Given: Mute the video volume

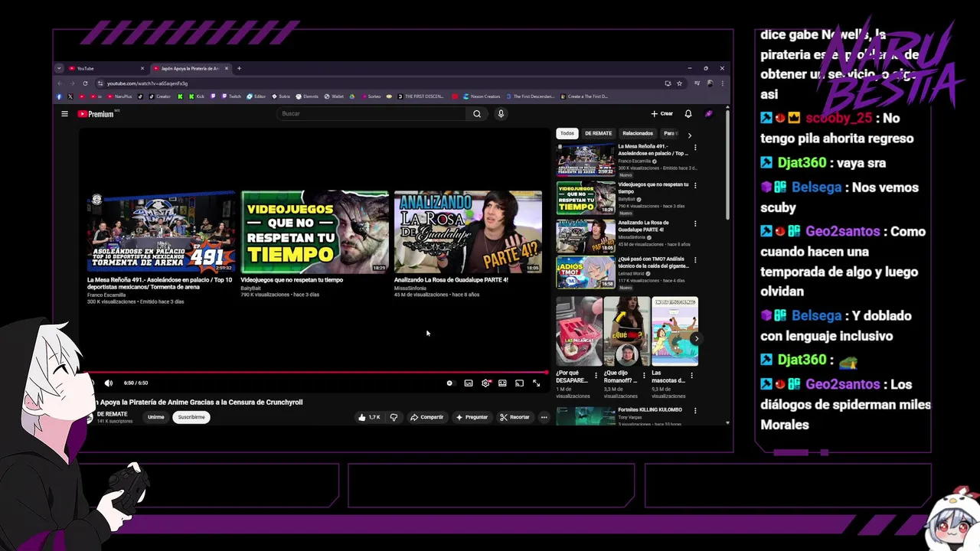Looking at the screenshot, I should coord(108,383).
